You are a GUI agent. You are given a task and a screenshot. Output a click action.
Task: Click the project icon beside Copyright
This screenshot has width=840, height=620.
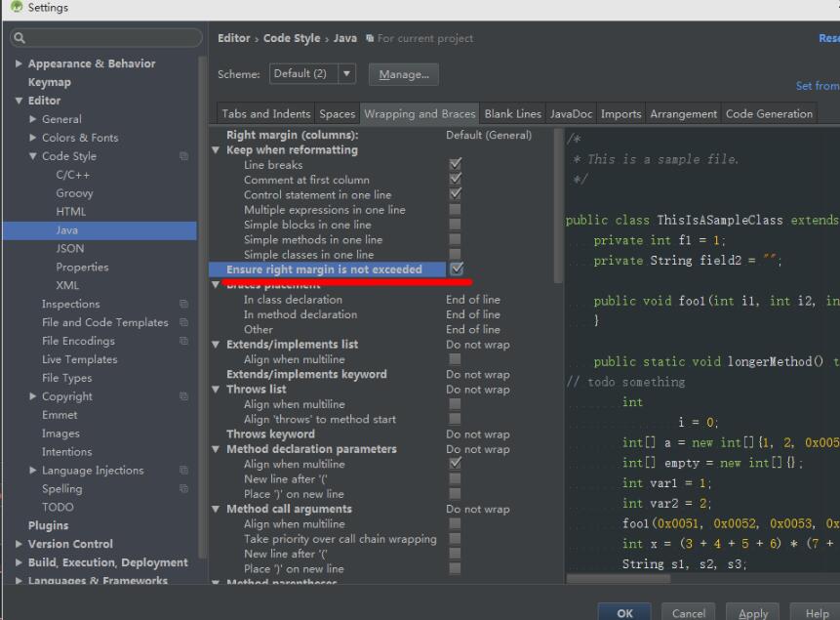pos(182,396)
